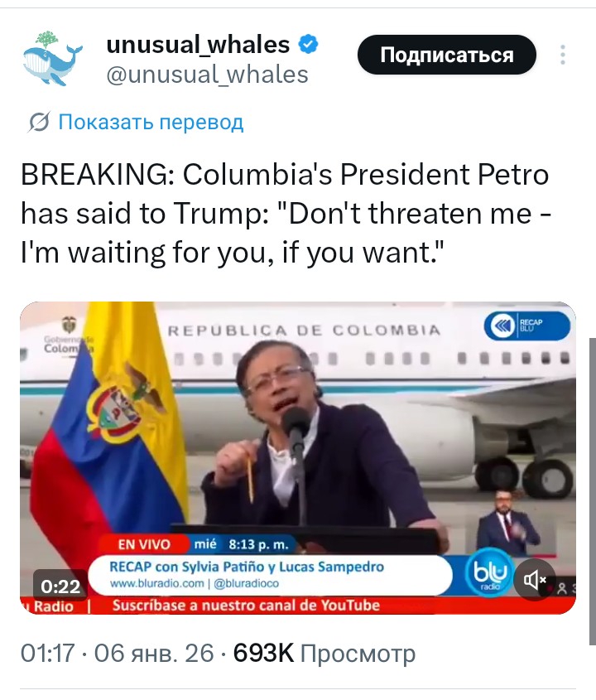596x700 pixels.
Task: Click the blue verified checkmark badge
Action: pos(308,45)
